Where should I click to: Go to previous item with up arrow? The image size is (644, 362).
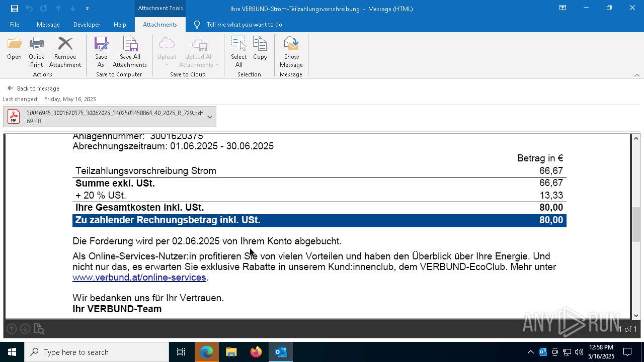tap(58, 9)
